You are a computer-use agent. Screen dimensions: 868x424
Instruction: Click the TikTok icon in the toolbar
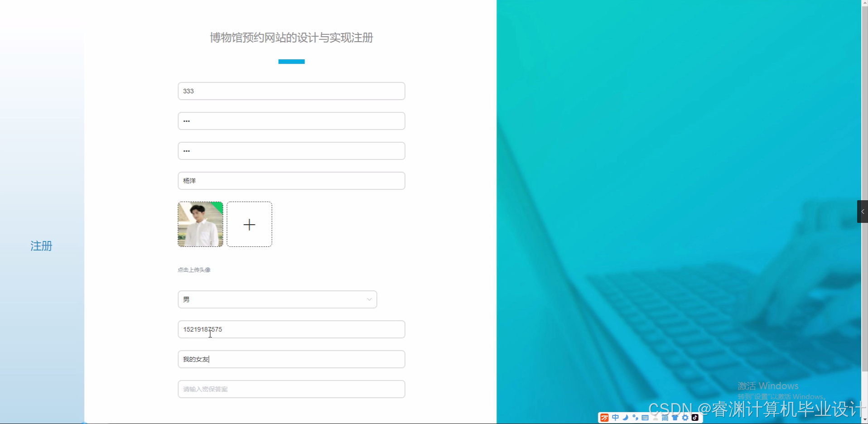click(695, 418)
